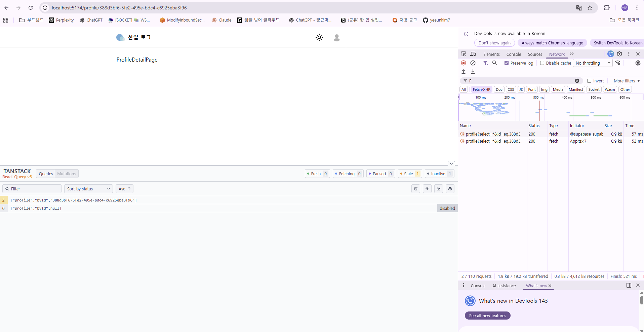The width and height of the screenshot is (644, 332).
Task: Open network search with magnifier icon
Action: coord(495,63)
